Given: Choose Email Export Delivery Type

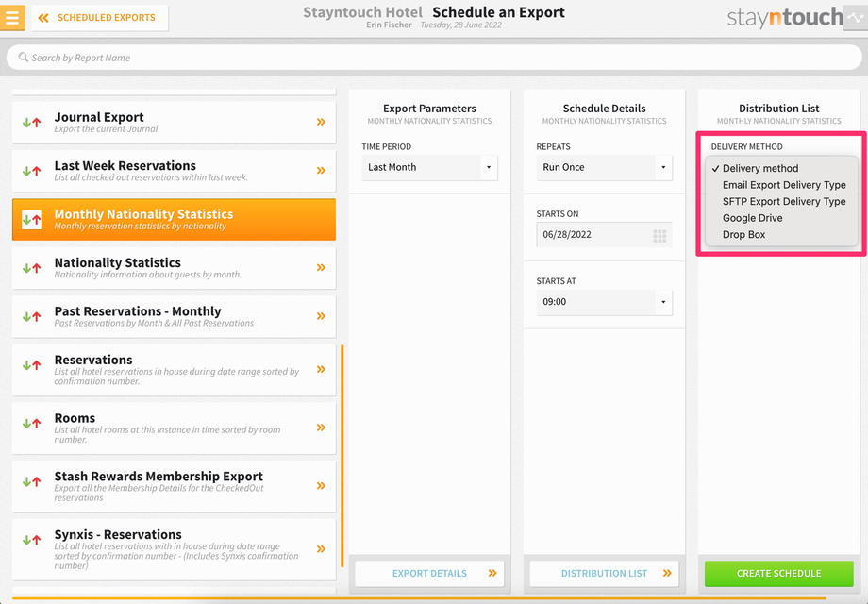Looking at the screenshot, I should click(781, 185).
